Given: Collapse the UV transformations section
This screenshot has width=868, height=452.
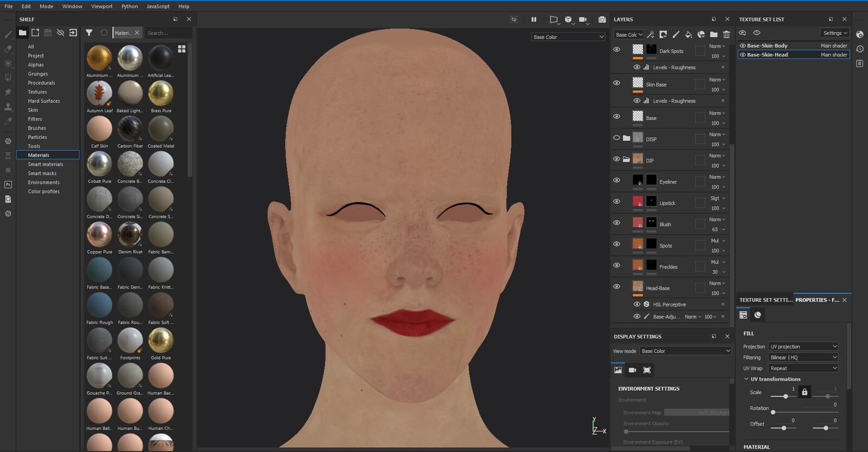Looking at the screenshot, I should [x=746, y=379].
